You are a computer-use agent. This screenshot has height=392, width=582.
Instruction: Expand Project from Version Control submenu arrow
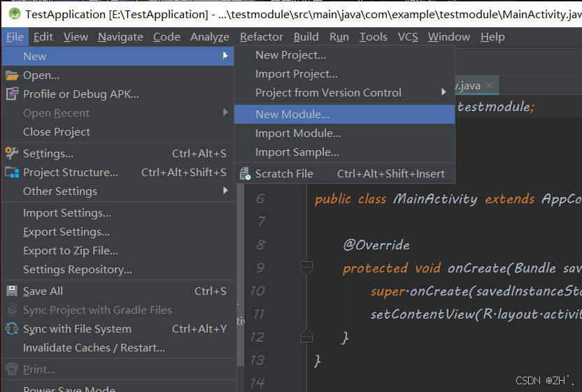(x=443, y=92)
